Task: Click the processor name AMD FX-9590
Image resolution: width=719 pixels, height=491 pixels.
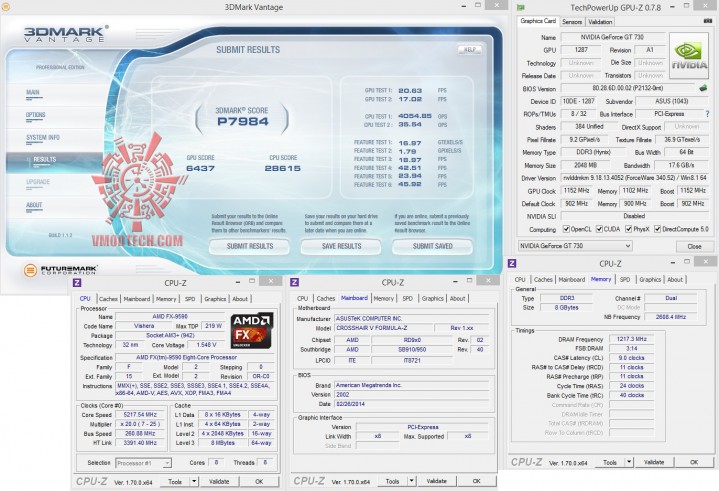Action: coord(170,316)
